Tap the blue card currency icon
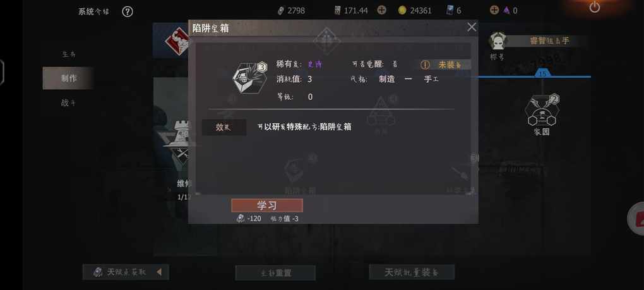644x290 pixels. pyautogui.click(x=450, y=10)
